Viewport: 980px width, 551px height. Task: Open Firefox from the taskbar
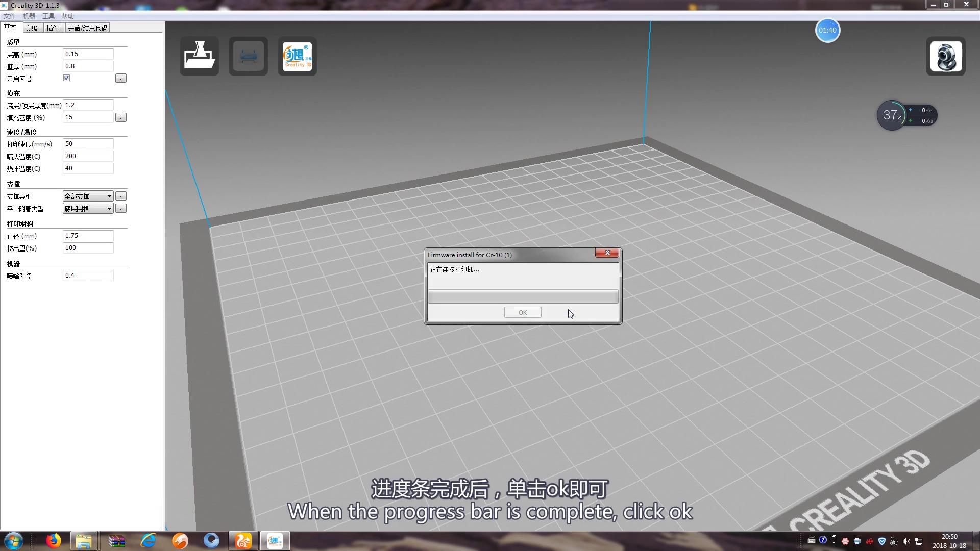[x=53, y=540]
